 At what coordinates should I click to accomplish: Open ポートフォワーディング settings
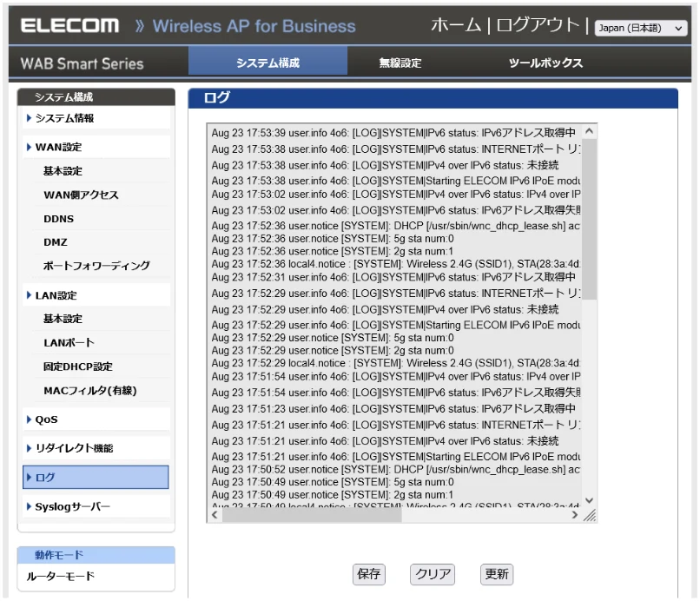point(96,266)
